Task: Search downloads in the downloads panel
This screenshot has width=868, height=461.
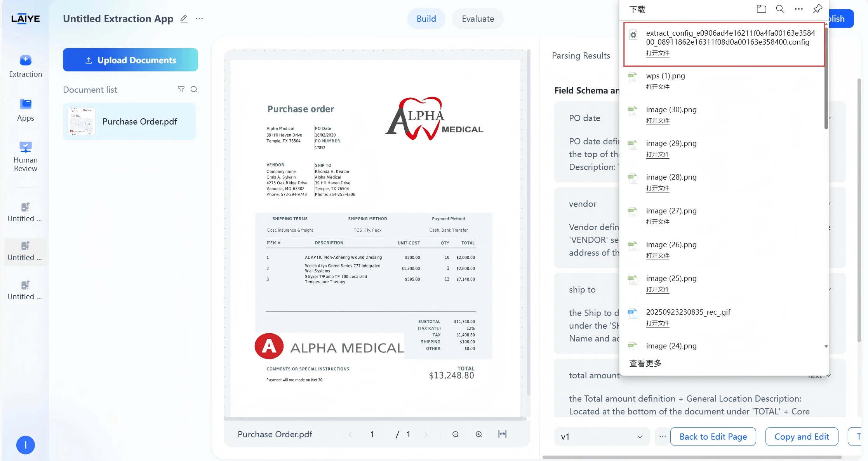Action: [780, 9]
